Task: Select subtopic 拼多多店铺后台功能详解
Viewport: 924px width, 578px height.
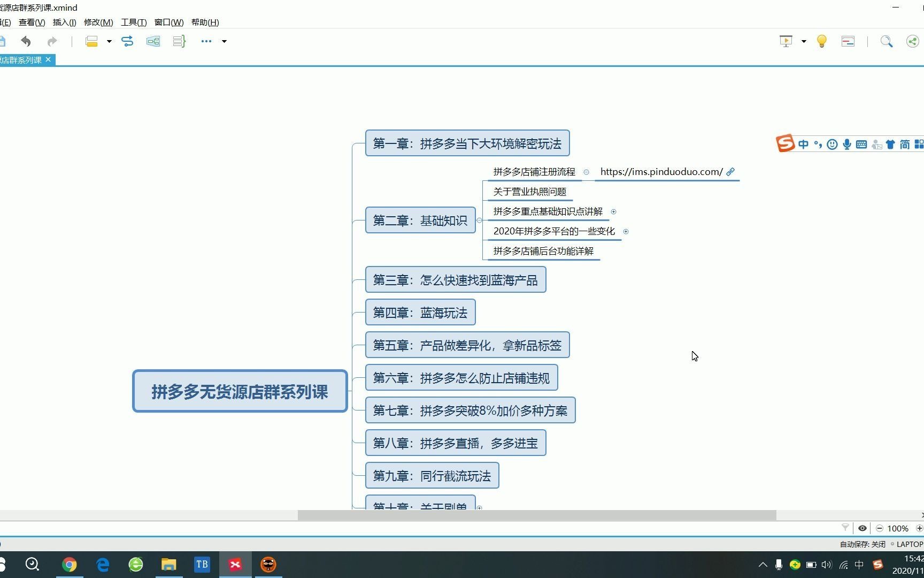Action: point(543,251)
